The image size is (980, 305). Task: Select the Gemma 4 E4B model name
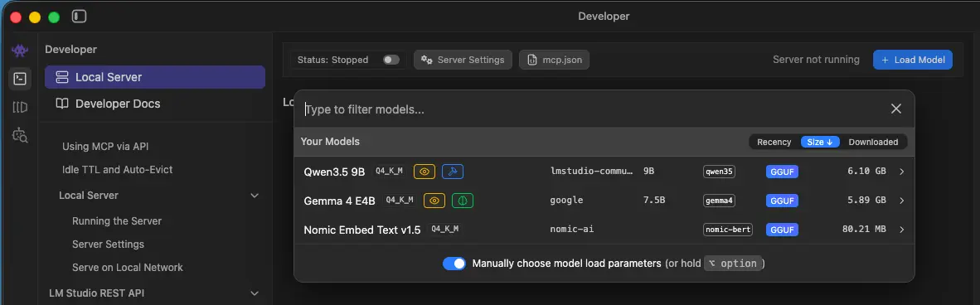point(339,201)
